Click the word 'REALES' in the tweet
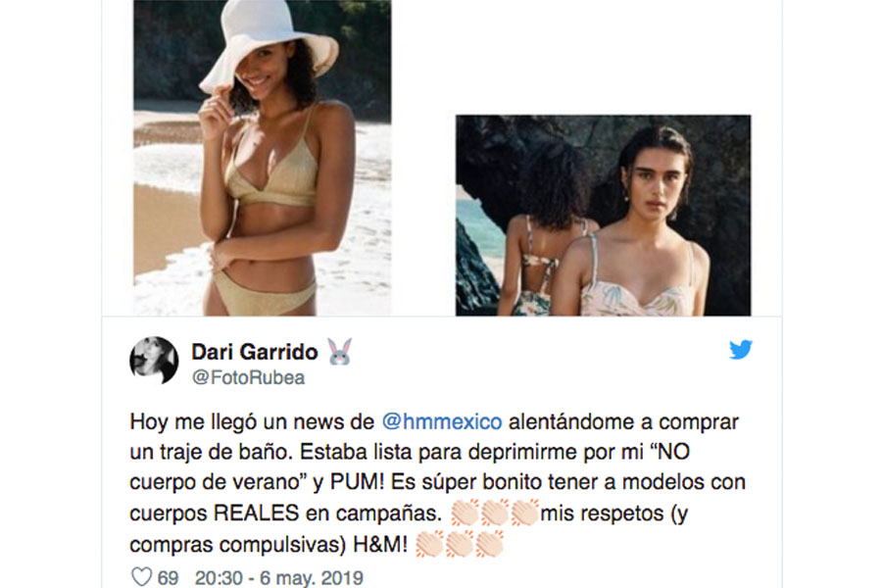 (256, 513)
